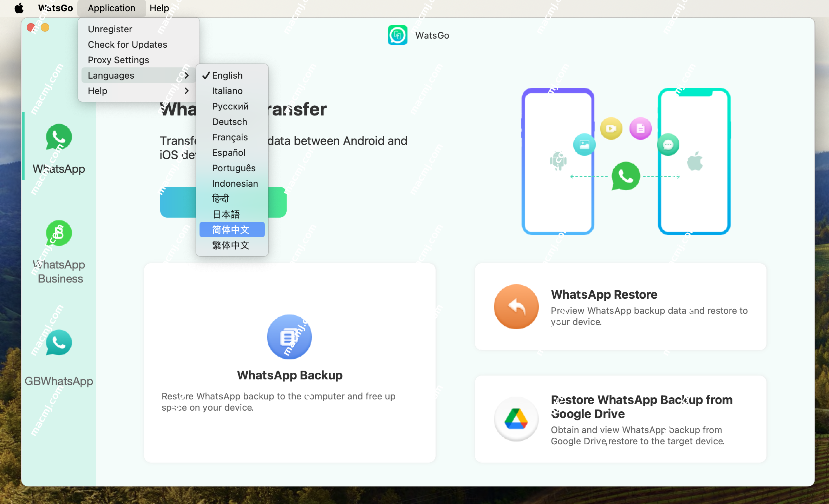
Task: Click the center WhatsApp logo in illustration
Action: point(626,176)
